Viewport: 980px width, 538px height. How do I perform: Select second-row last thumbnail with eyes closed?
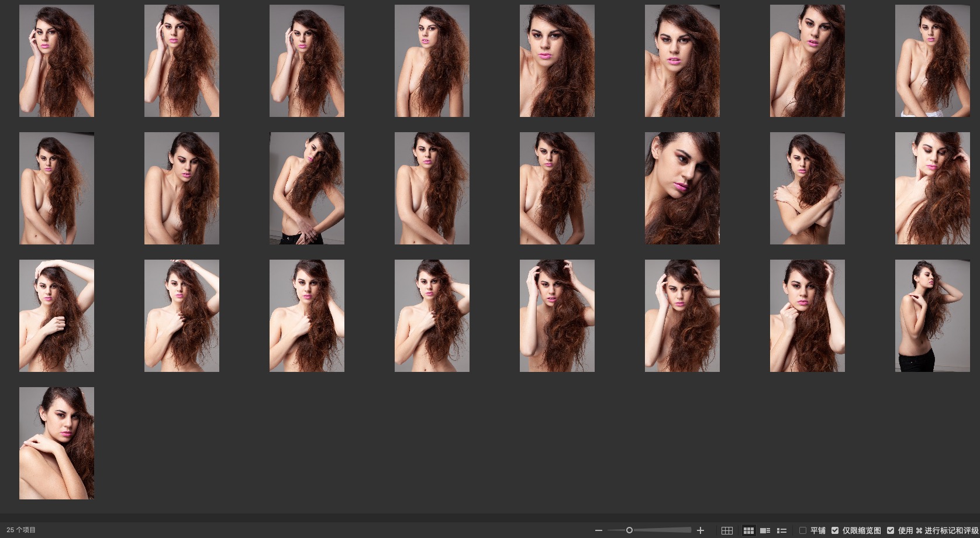pyautogui.click(x=932, y=188)
